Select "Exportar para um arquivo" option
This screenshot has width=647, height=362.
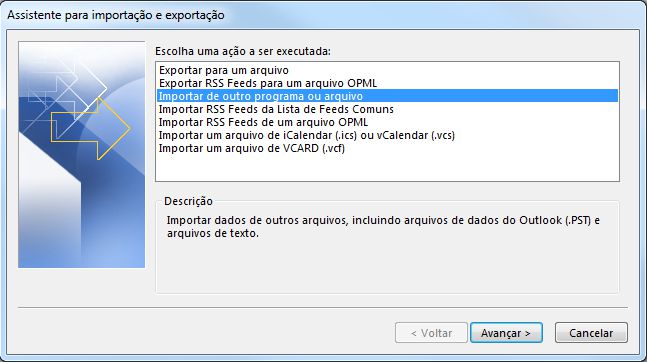(x=224, y=70)
